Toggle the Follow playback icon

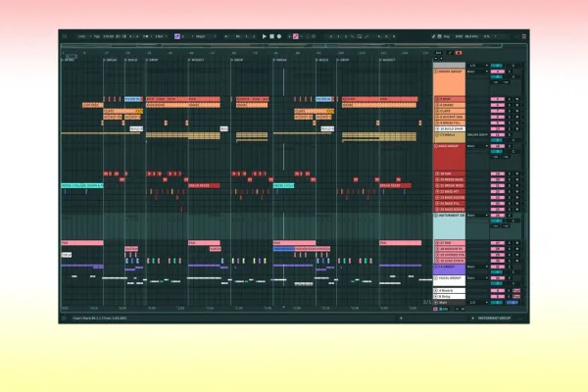pos(226,36)
